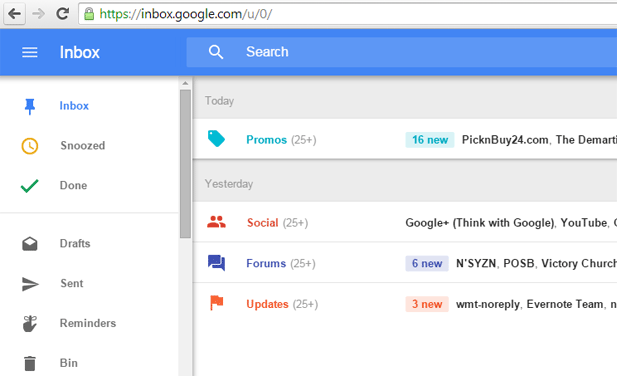Click the Updates flag icon
Viewport: 617px width, 376px height.
point(216,303)
